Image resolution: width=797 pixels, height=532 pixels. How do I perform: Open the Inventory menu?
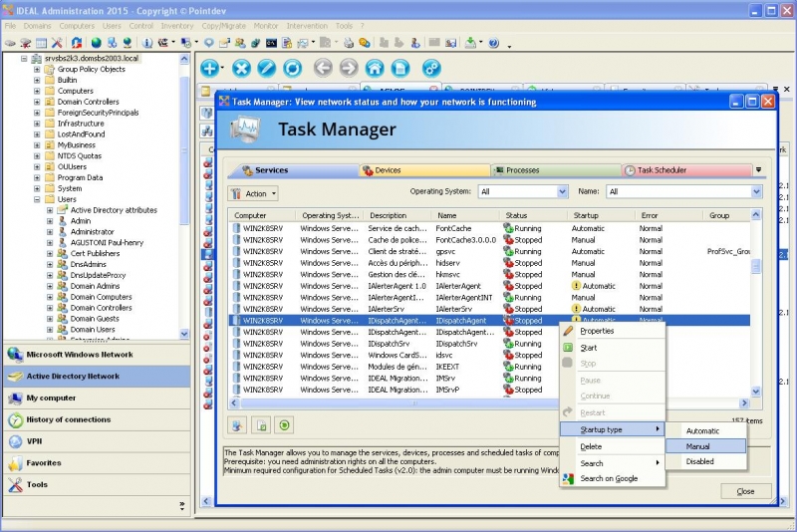177,26
